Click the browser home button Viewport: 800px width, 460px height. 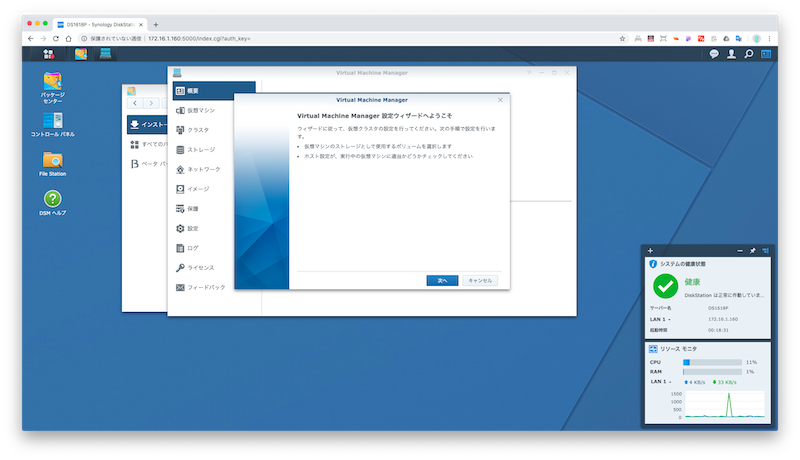point(68,38)
